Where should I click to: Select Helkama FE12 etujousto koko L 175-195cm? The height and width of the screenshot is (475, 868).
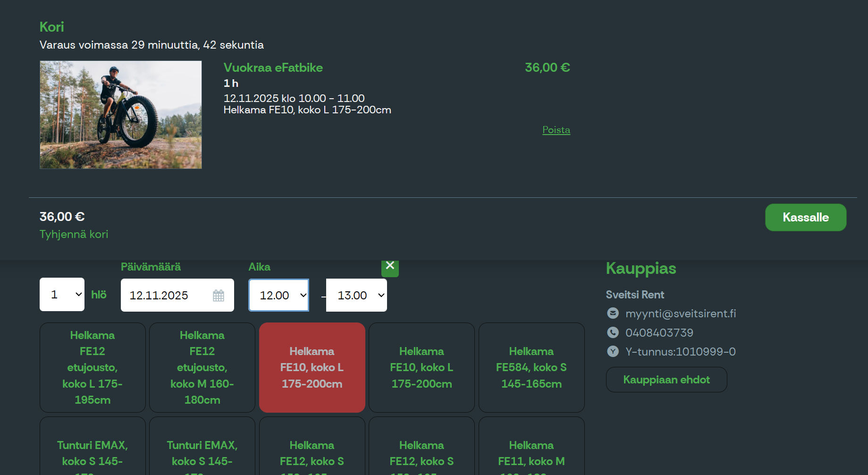point(93,367)
